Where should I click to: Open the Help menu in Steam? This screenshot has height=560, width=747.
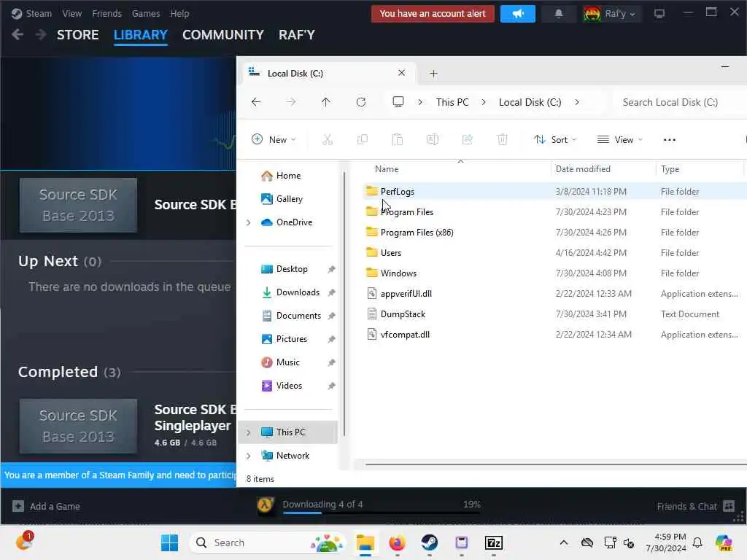pos(179,13)
